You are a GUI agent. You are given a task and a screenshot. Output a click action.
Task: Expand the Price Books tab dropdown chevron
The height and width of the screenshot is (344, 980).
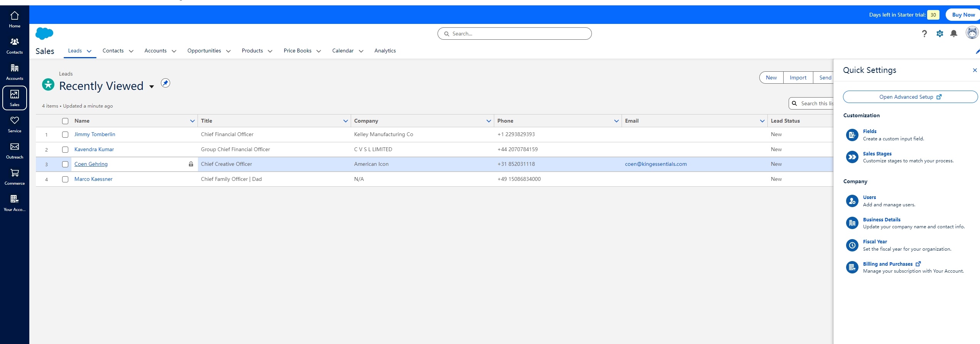(x=319, y=51)
